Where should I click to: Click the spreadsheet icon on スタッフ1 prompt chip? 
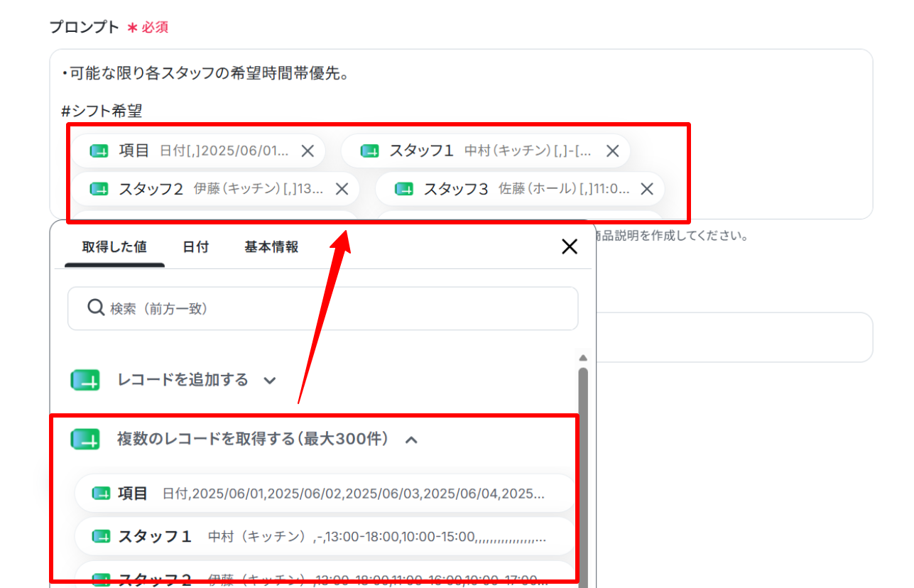tap(369, 151)
